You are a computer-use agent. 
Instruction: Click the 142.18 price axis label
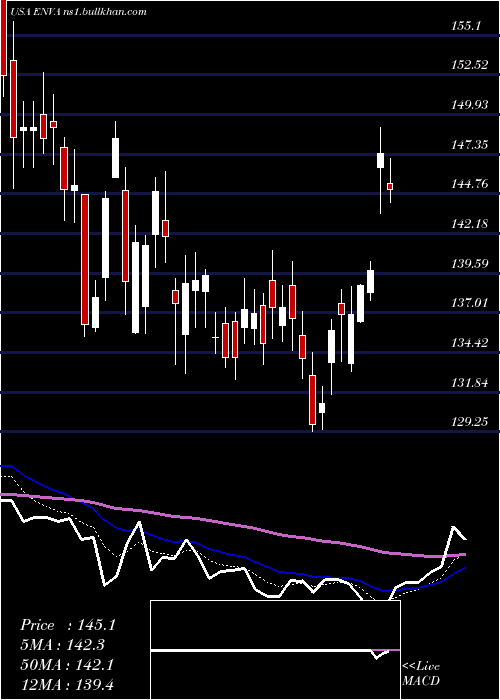click(469, 224)
